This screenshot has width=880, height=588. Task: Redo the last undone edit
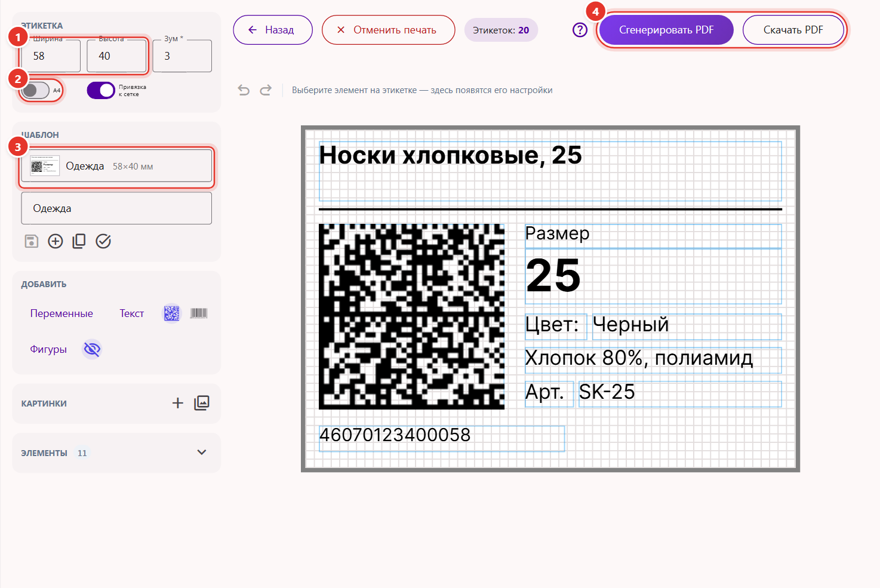coord(266,90)
